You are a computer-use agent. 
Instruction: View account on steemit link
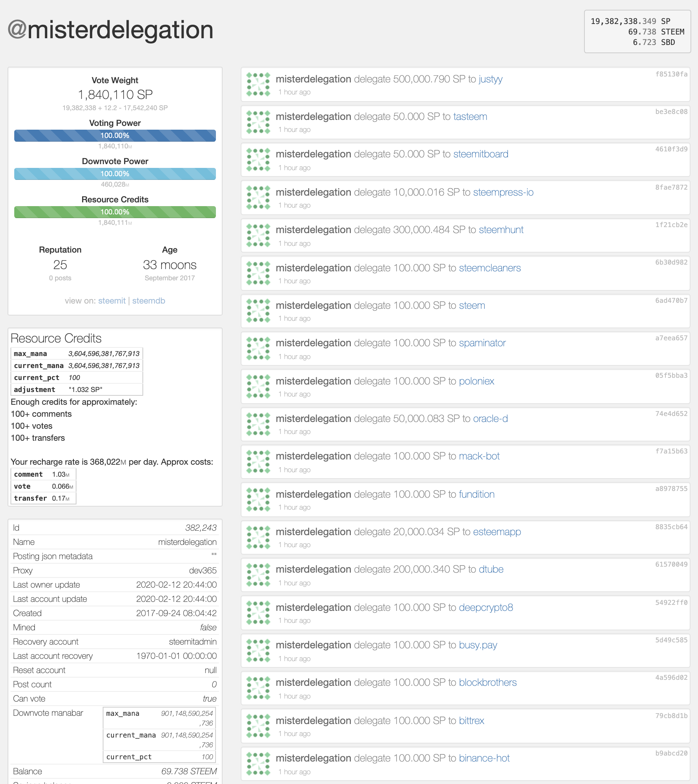[112, 301]
